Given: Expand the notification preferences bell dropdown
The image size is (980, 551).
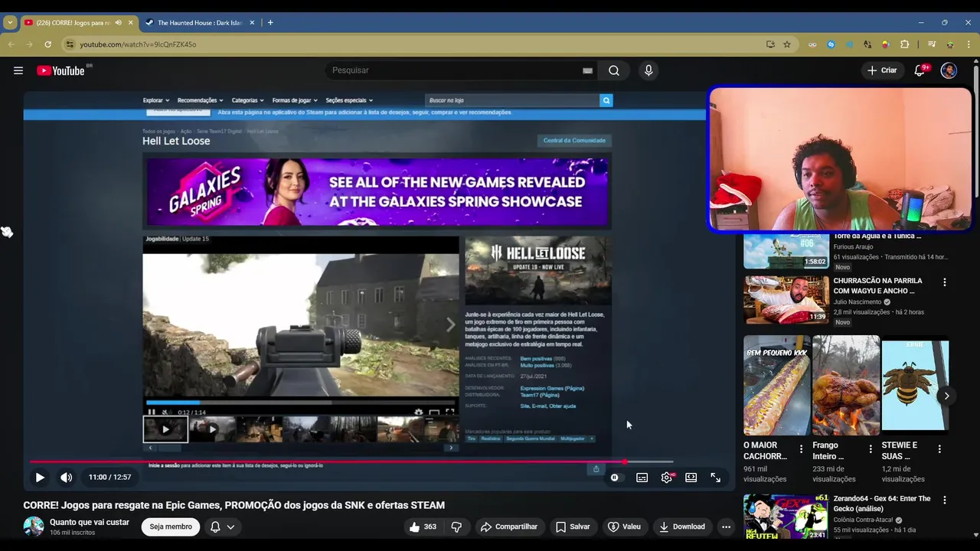Looking at the screenshot, I should (223, 527).
